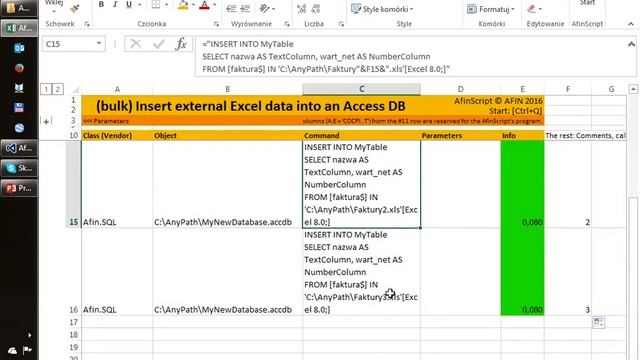Click the floppy disk taskbar icon
640x360 pixels.
(x=19, y=108)
